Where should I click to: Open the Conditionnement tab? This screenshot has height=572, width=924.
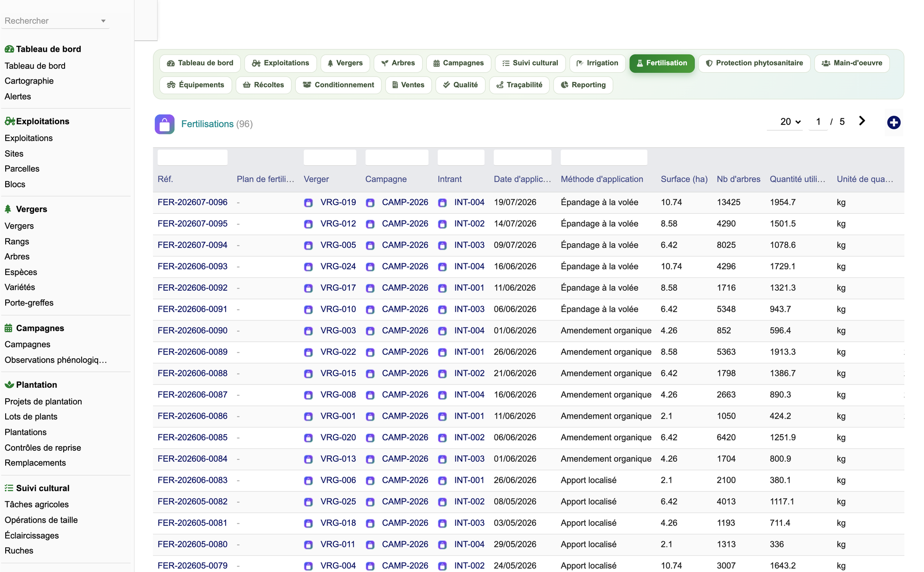[339, 85]
